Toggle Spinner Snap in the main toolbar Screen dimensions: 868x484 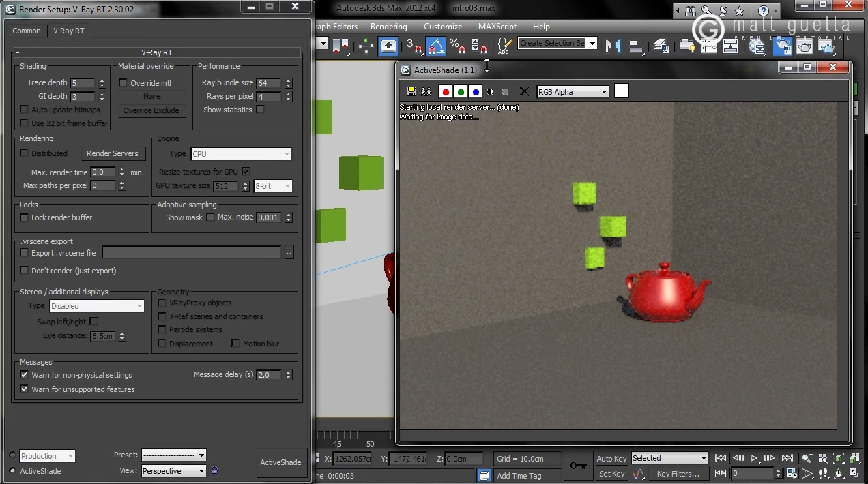click(480, 46)
